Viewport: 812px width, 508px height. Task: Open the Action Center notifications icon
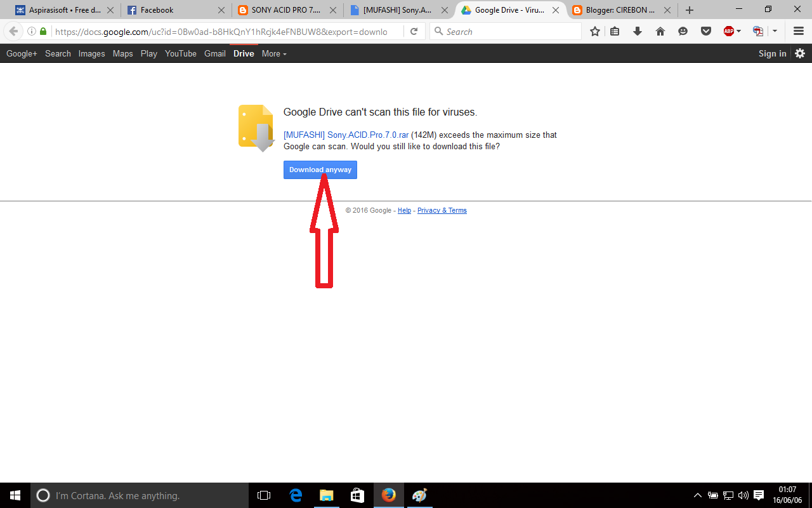click(x=759, y=495)
